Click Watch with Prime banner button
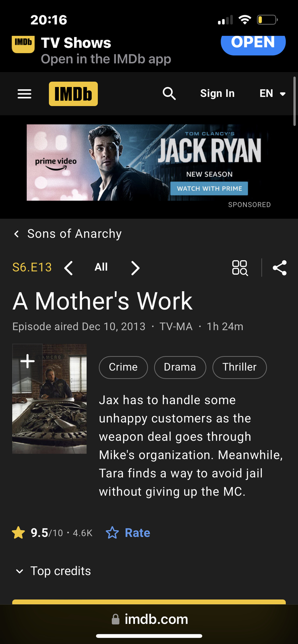The width and height of the screenshot is (298, 644). (x=209, y=188)
